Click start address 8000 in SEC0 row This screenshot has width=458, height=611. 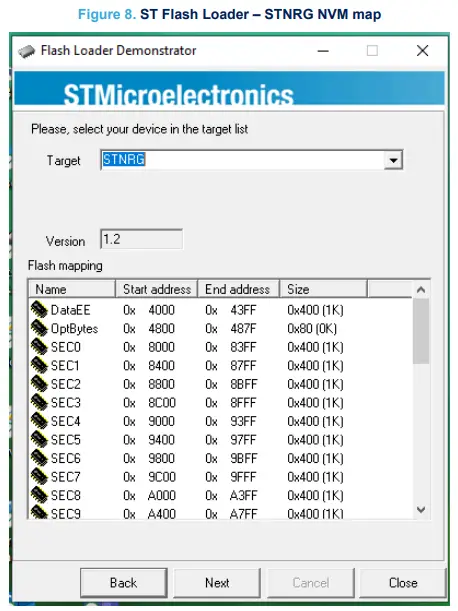click(161, 347)
